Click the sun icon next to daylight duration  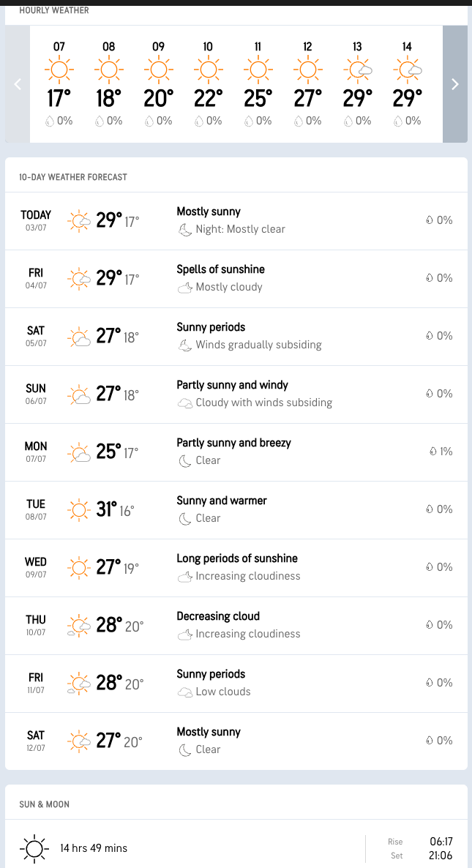click(34, 848)
